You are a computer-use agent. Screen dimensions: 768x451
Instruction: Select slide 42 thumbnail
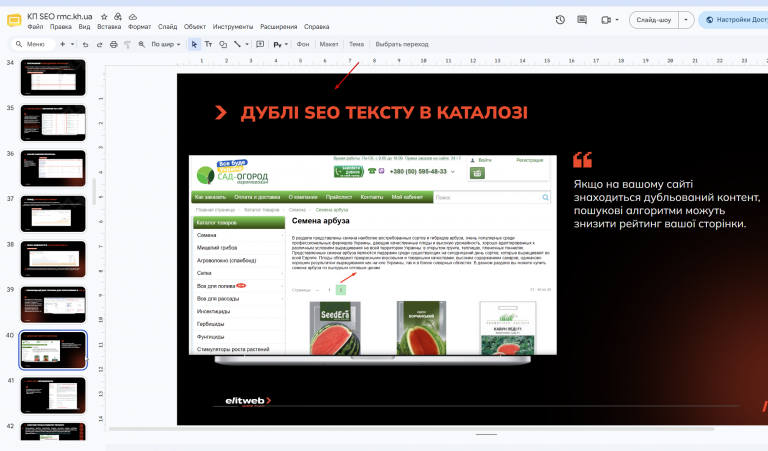(53, 431)
